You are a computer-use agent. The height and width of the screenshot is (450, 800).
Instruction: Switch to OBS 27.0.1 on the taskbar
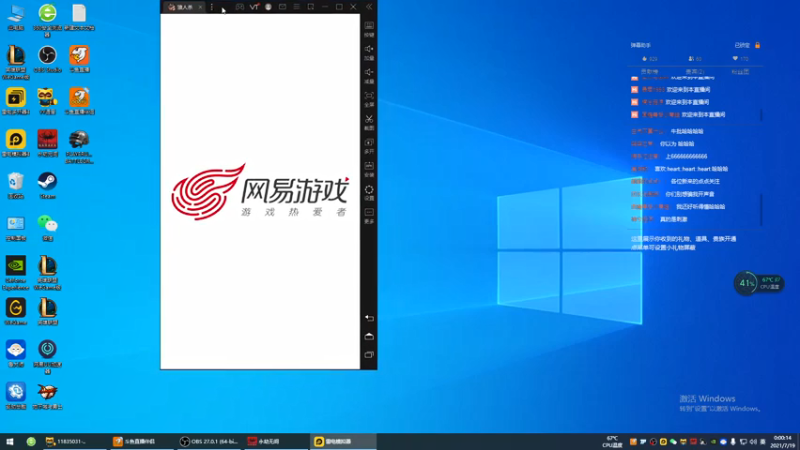(209, 441)
